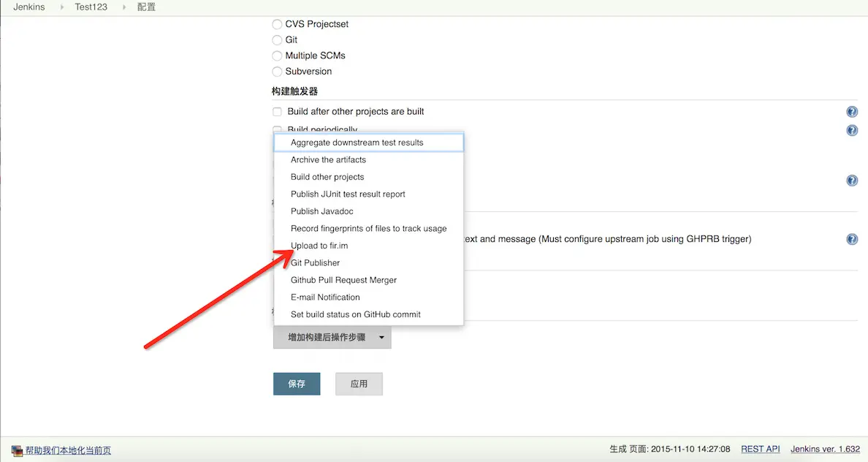Click the 应用 apply button
The height and width of the screenshot is (462, 868).
pos(359,383)
